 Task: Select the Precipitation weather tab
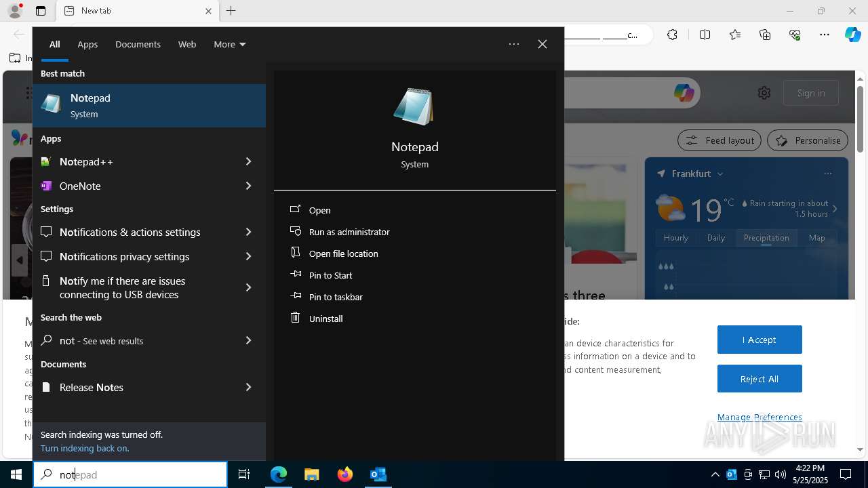[x=766, y=238]
